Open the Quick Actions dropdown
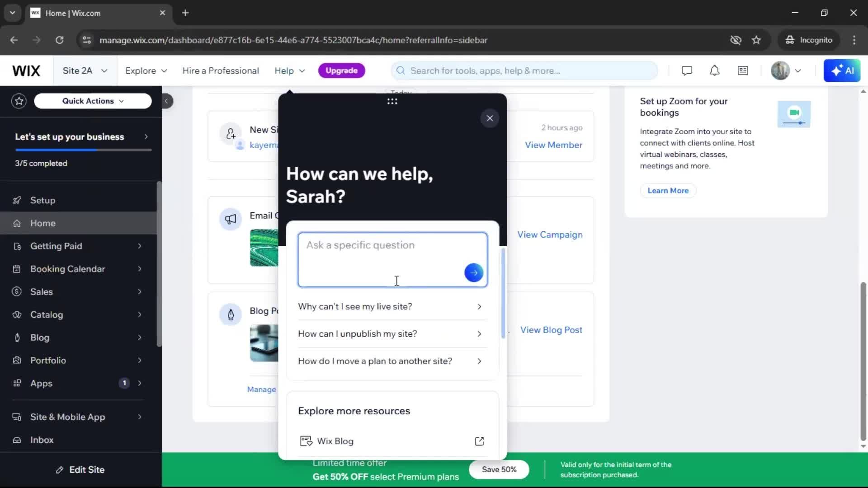This screenshot has width=868, height=488. 93,101
